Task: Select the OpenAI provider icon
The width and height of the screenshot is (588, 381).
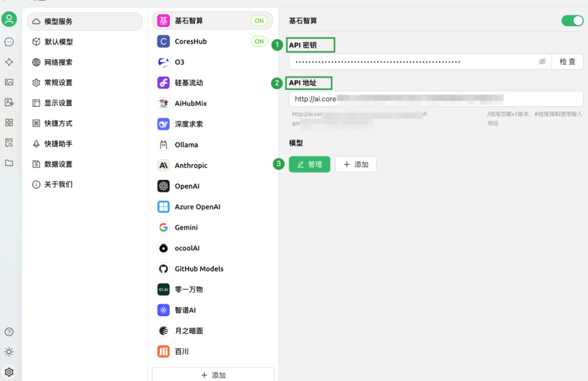Action: (x=163, y=186)
